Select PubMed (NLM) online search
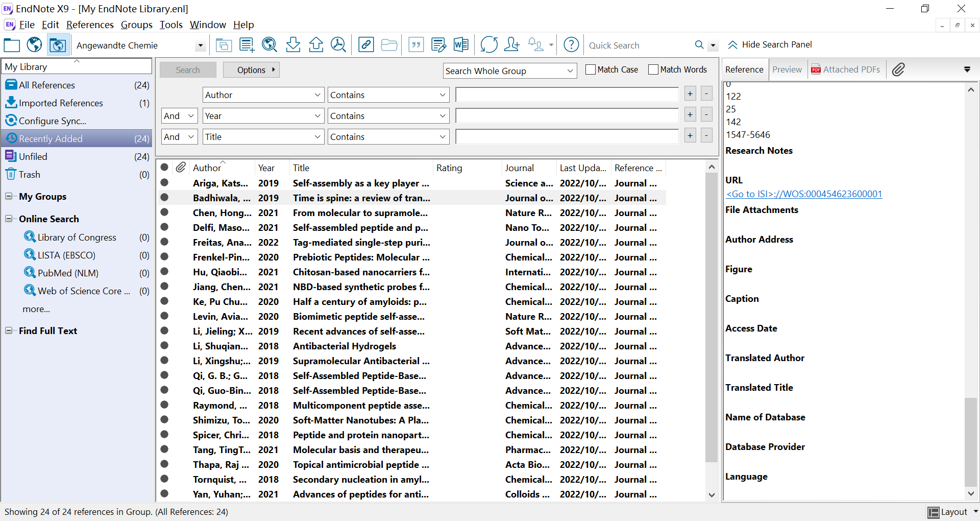Viewport: 980px width, 521px height. coord(68,273)
